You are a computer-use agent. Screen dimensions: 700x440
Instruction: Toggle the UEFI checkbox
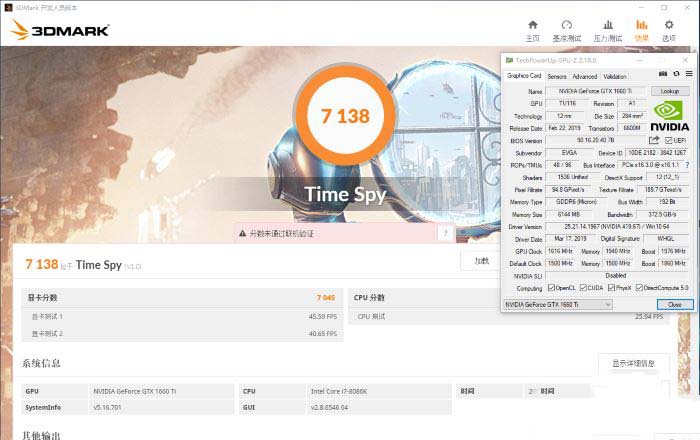[x=668, y=140]
